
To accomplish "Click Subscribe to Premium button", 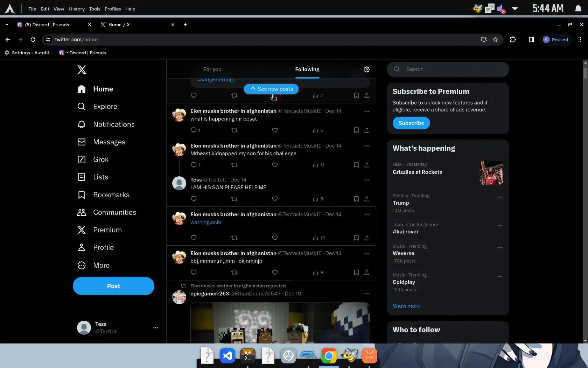I will coord(411,123).
